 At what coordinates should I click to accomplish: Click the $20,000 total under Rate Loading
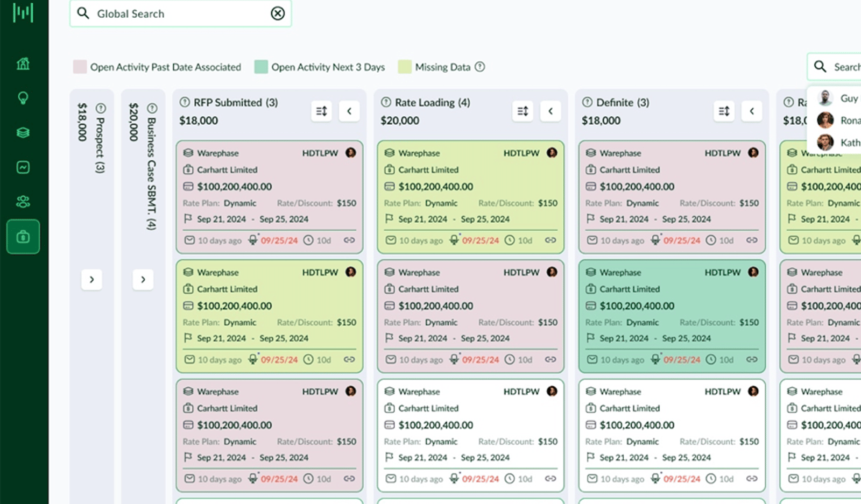(400, 120)
